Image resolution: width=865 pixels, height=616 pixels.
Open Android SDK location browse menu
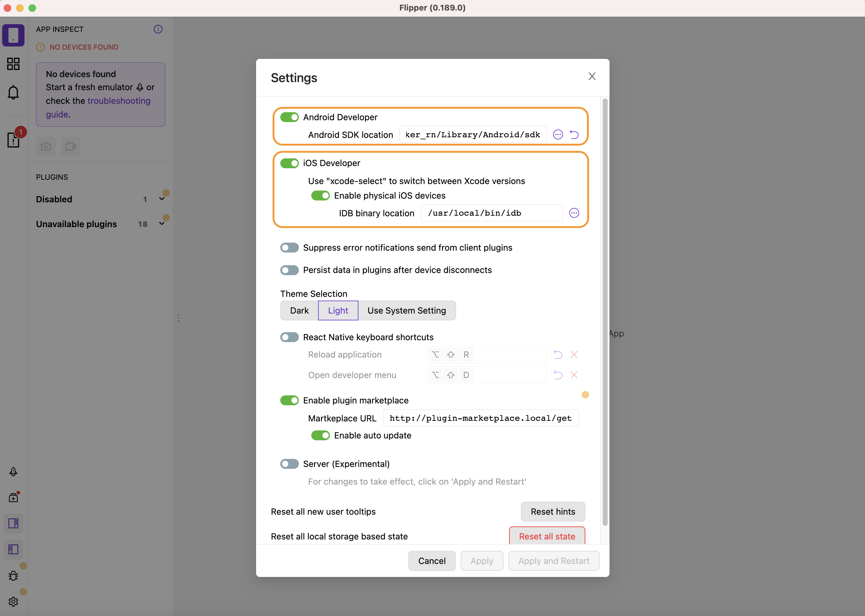[x=558, y=134]
